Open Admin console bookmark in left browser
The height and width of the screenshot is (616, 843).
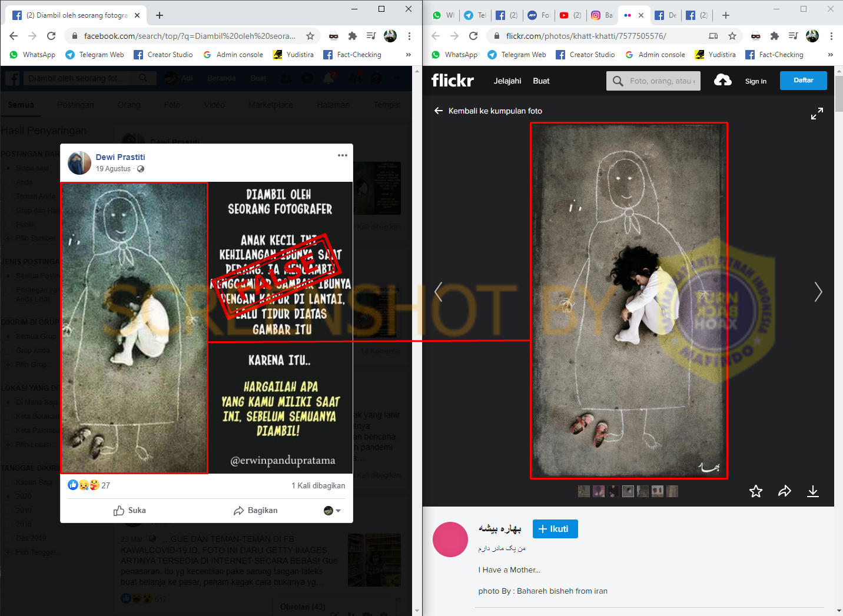(233, 55)
